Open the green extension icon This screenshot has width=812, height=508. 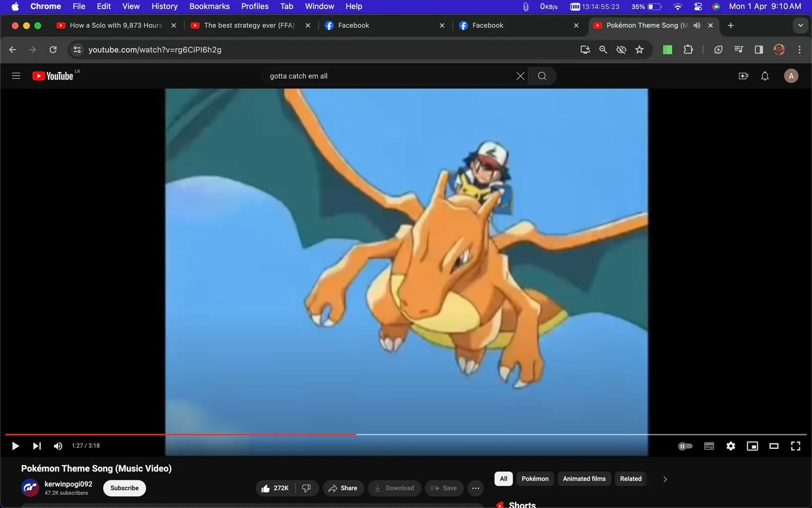[x=668, y=49]
